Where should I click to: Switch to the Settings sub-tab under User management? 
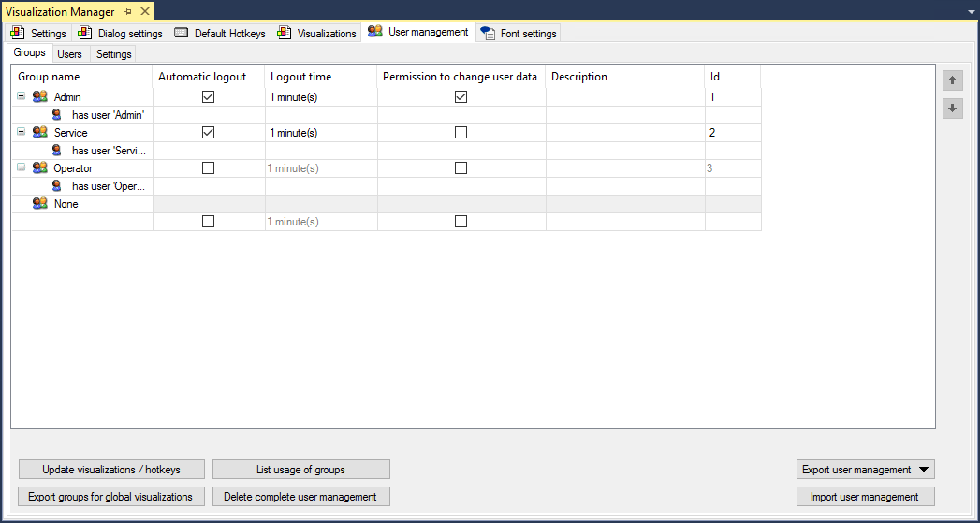[114, 54]
